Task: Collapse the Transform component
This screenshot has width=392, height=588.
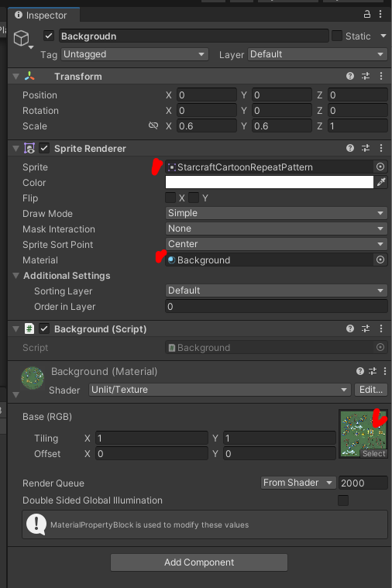Action: pos(15,77)
